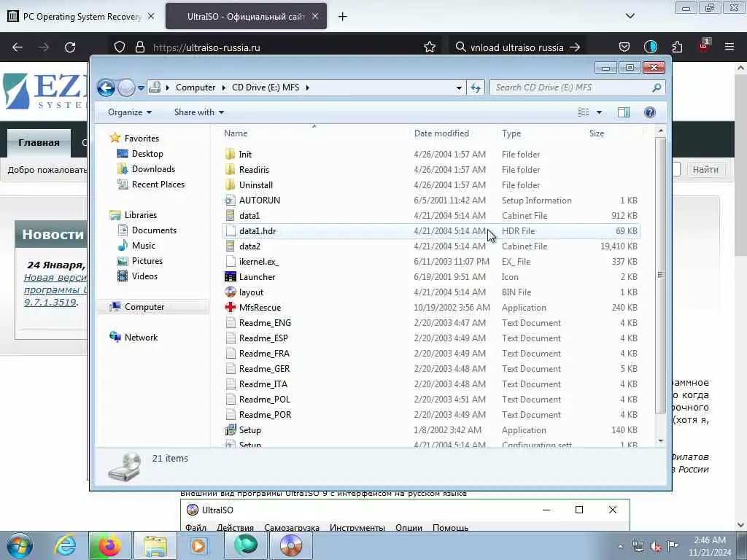Toggle the preview pane button
Image resolution: width=747 pixels, height=560 pixels.
[623, 112]
